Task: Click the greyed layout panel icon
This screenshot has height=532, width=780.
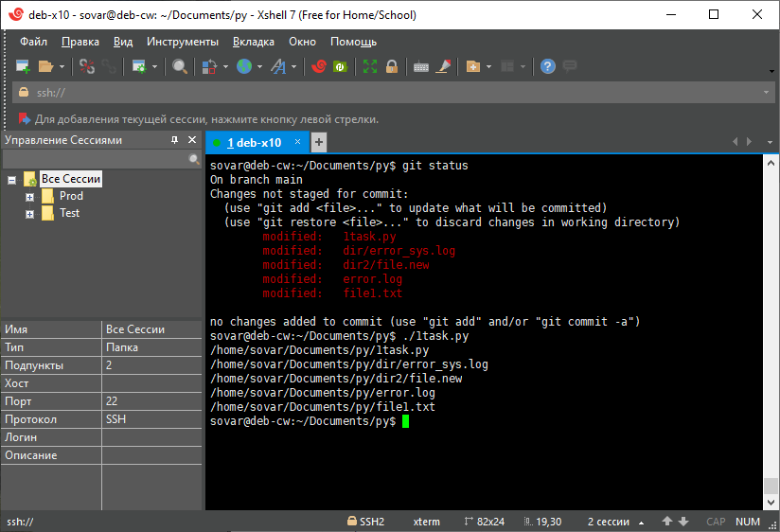Action: (x=507, y=66)
